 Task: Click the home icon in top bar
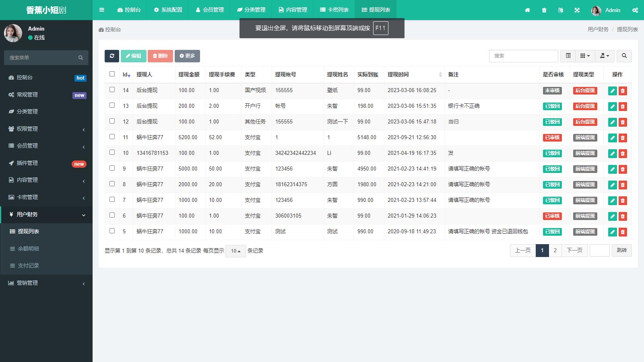528,10
